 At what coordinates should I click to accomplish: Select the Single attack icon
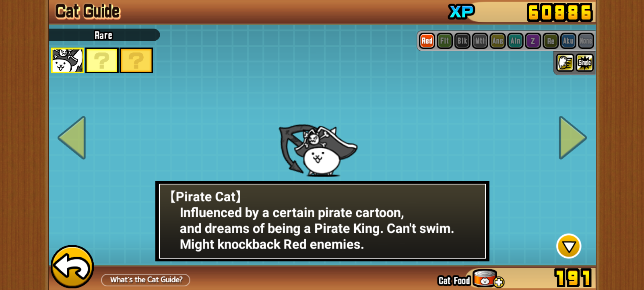pos(584,62)
